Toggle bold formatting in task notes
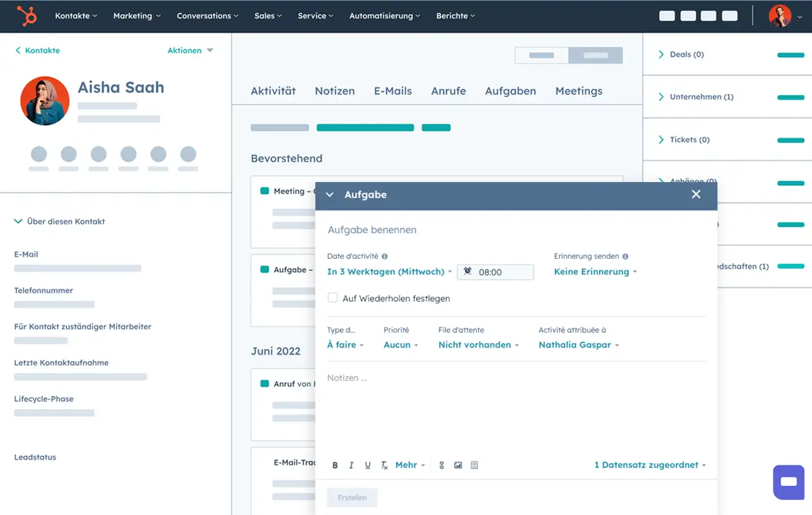Viewport: 812px width, 515px height. point(336,466)
